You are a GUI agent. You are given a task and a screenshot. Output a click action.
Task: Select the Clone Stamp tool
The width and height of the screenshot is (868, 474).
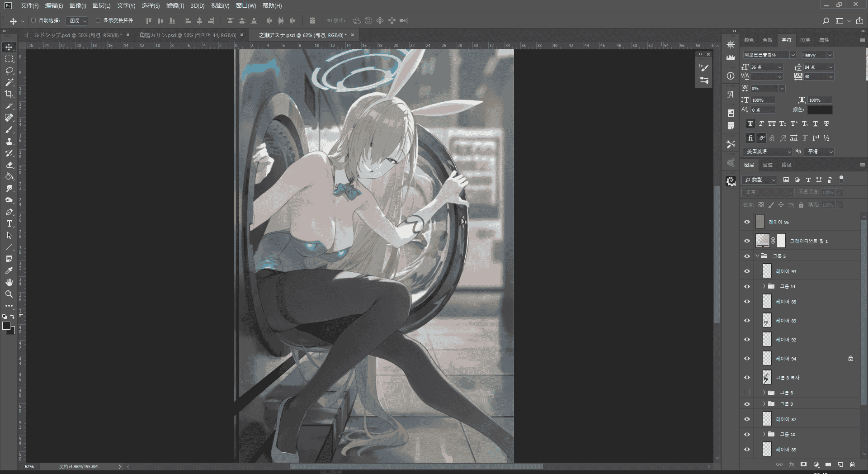point(9,142)
